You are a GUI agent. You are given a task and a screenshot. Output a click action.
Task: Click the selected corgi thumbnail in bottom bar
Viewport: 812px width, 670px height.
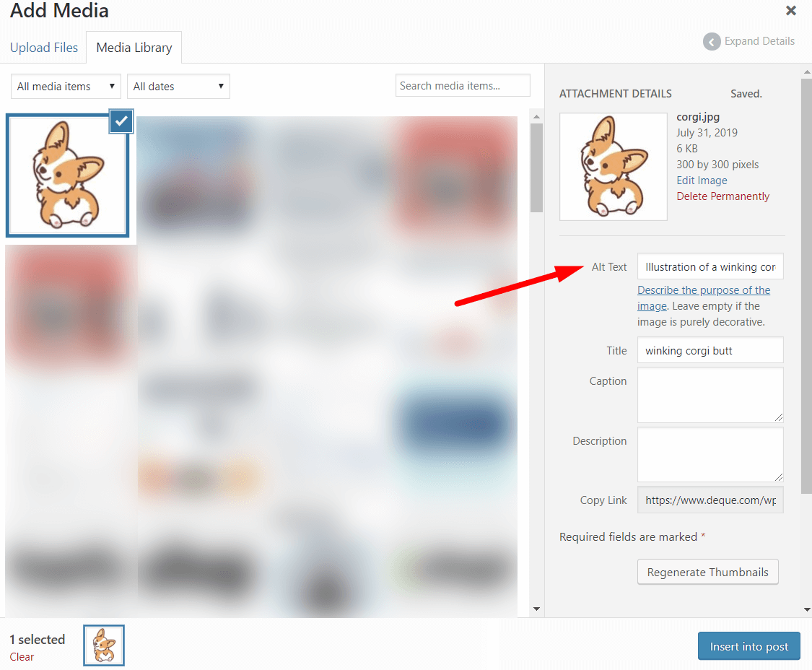click(104, 645)
